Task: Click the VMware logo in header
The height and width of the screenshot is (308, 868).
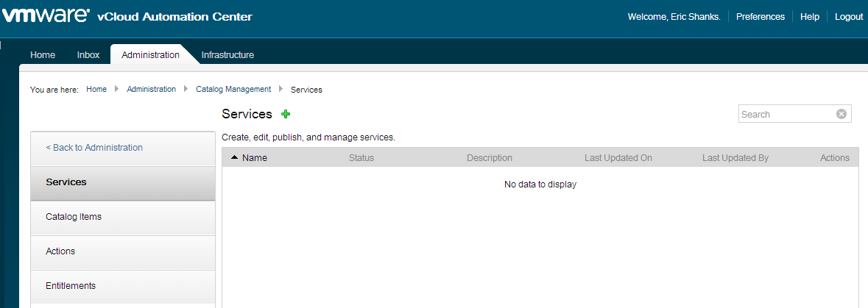Action: 46,16
